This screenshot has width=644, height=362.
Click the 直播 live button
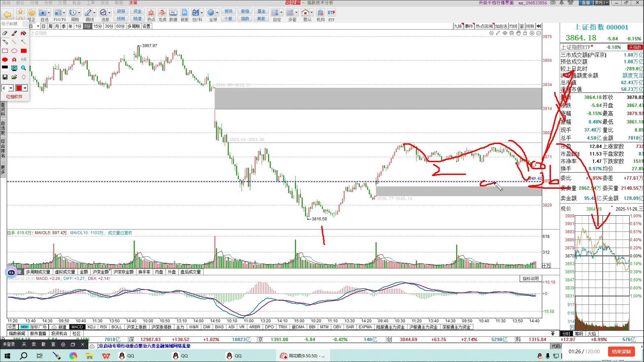pos(586,3)
